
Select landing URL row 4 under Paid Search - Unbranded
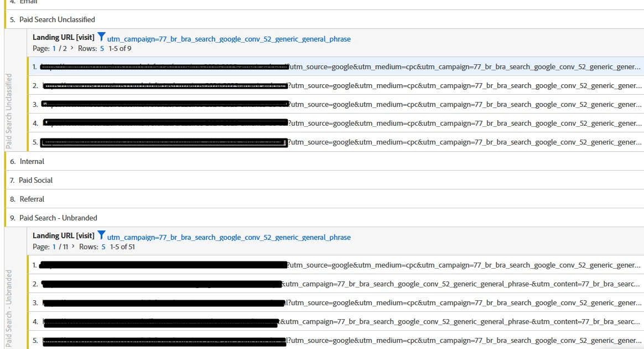point(336,322)
